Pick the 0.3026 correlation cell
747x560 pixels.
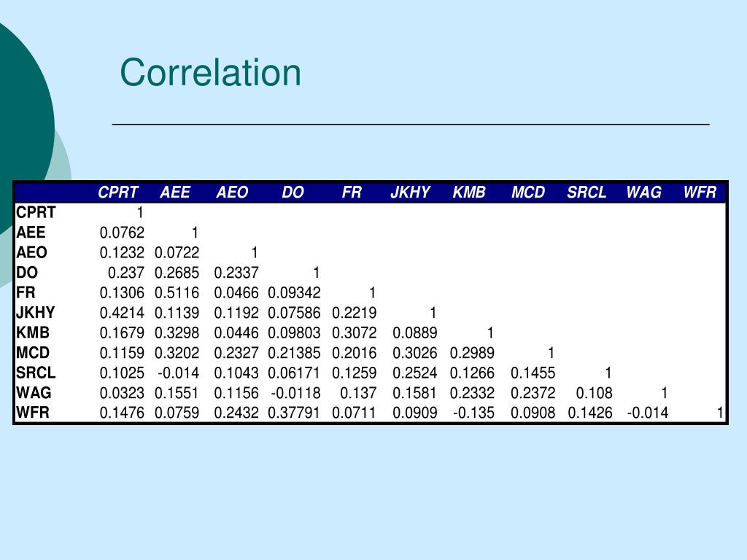pos(415,352)
